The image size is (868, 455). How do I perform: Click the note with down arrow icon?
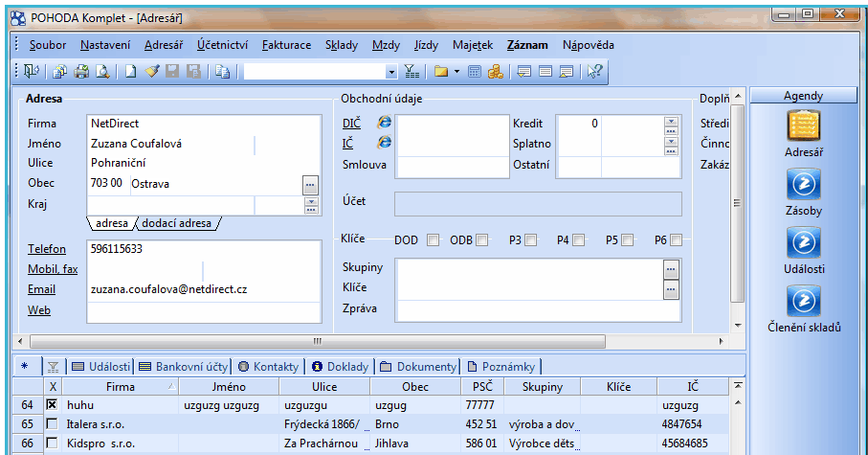point(523,72)
